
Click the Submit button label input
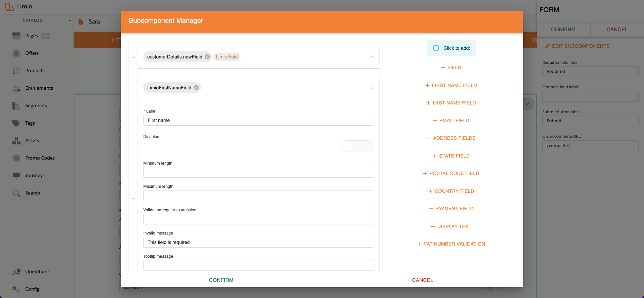[x=590, y=121]
